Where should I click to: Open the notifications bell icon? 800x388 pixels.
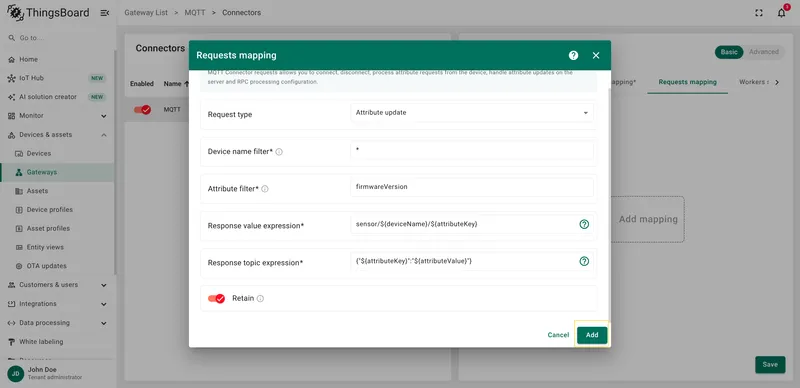click(x=782, y=13)
